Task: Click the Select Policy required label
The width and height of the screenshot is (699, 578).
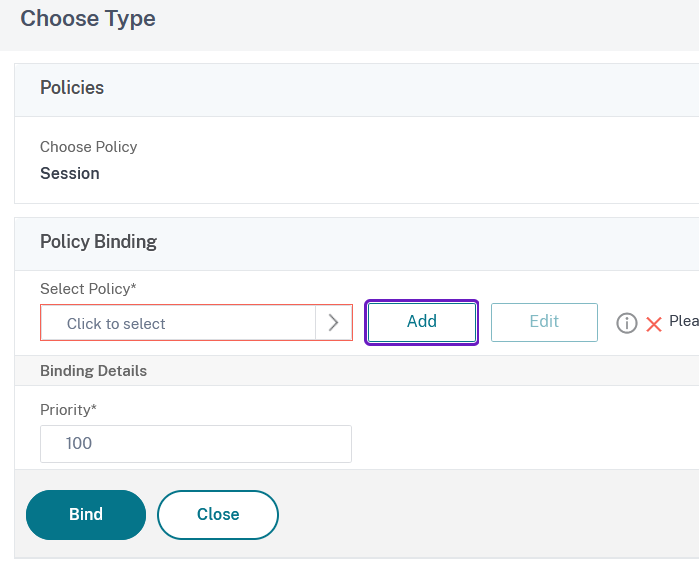Action: click(x=88, y=289)
